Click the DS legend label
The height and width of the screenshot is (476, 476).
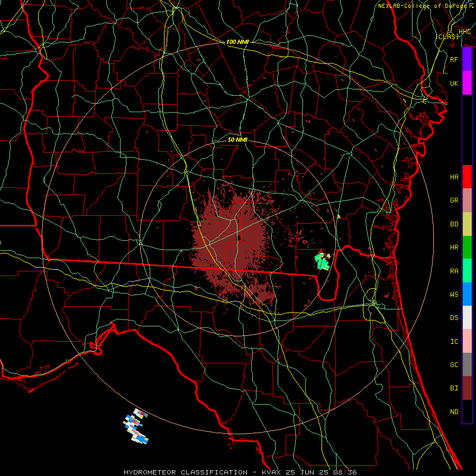click(454, 318)
